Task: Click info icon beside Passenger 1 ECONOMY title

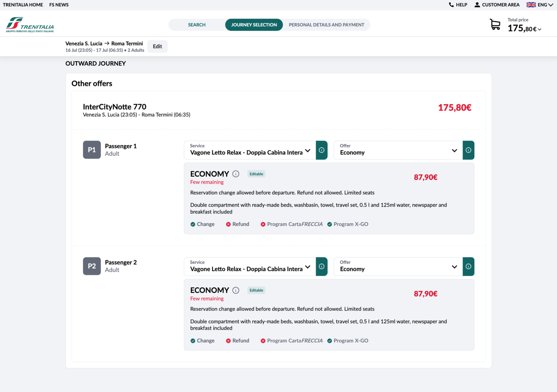Action: 236,174
